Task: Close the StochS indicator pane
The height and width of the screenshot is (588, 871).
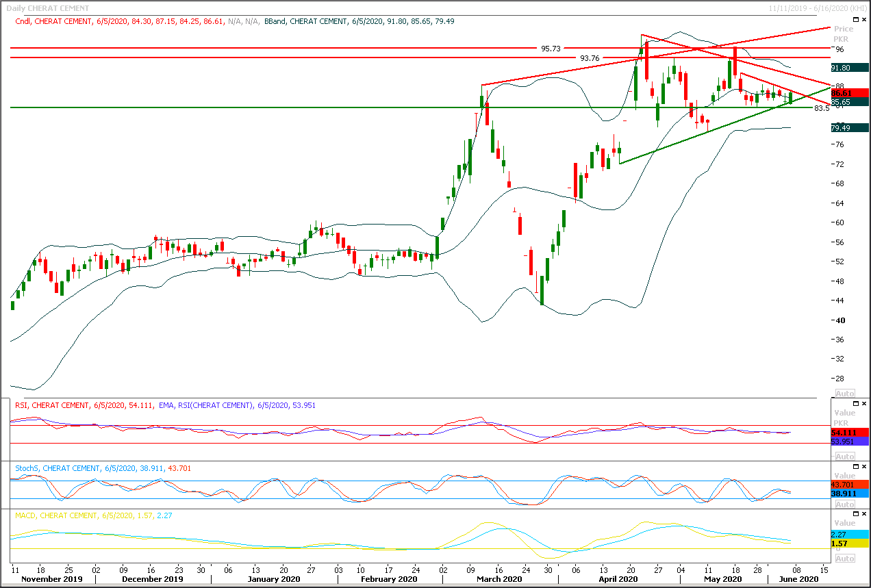Action: point(863,467)
